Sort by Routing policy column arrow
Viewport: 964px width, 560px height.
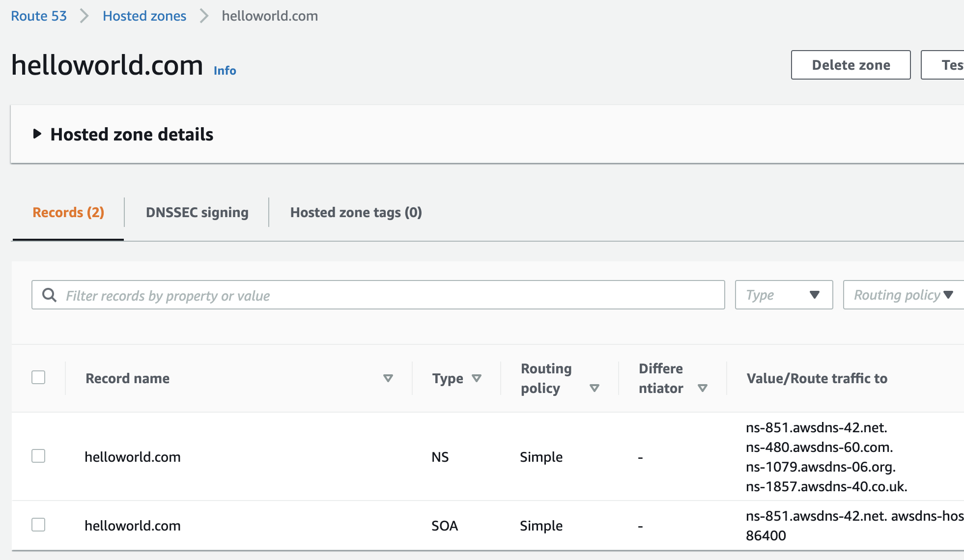[595, 388]
